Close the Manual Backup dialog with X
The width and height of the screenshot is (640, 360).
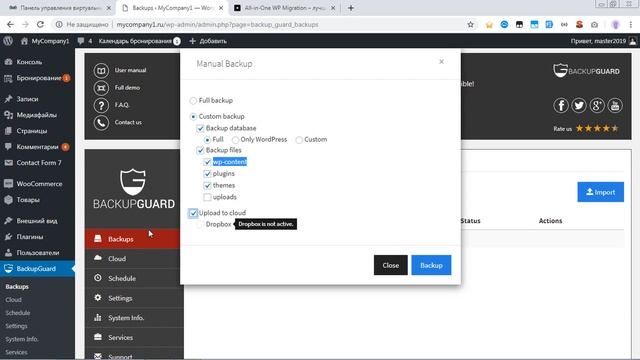click(x=441, y=62)
